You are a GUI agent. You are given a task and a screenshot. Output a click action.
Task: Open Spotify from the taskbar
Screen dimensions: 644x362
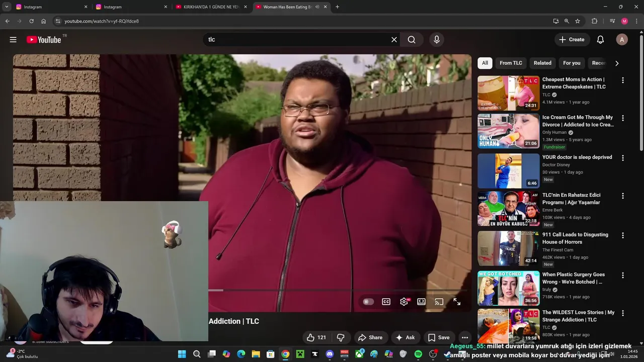[418, 354]
